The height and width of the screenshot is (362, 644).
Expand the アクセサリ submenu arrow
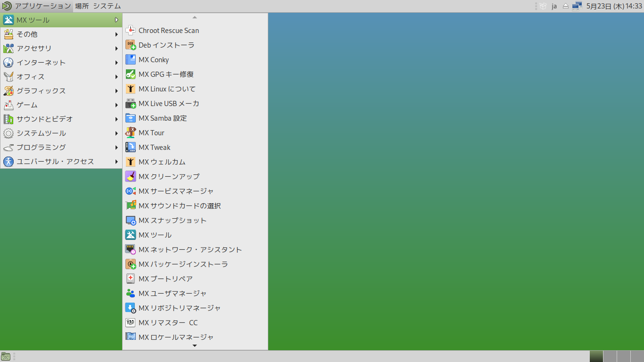116,49
